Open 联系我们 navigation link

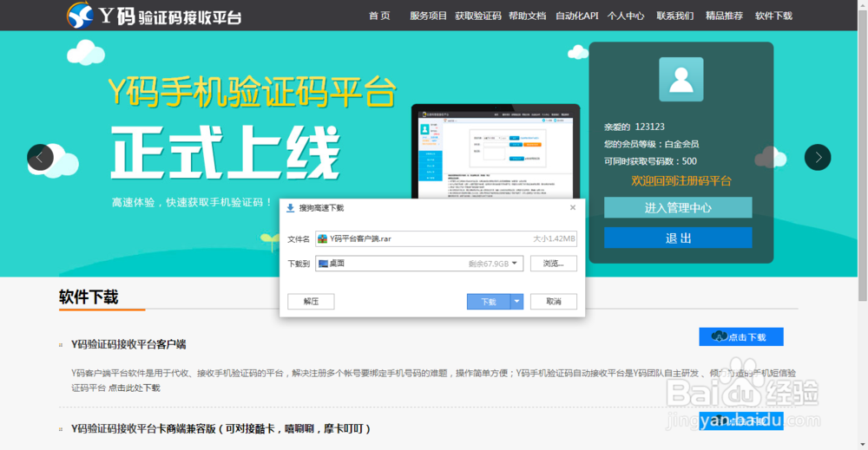click(674, 16)
